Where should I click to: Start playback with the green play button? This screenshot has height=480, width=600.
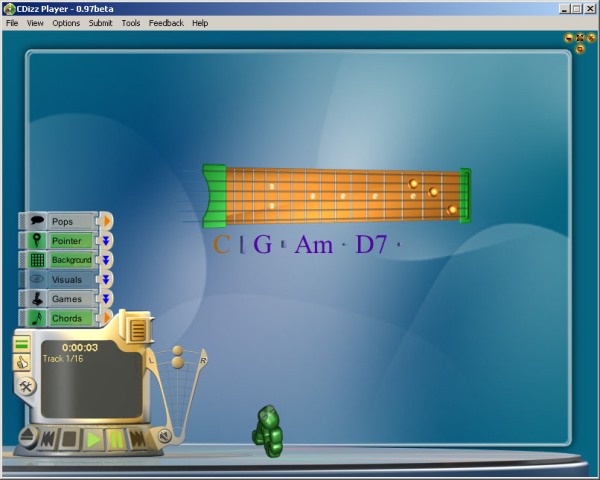(93, 440)
